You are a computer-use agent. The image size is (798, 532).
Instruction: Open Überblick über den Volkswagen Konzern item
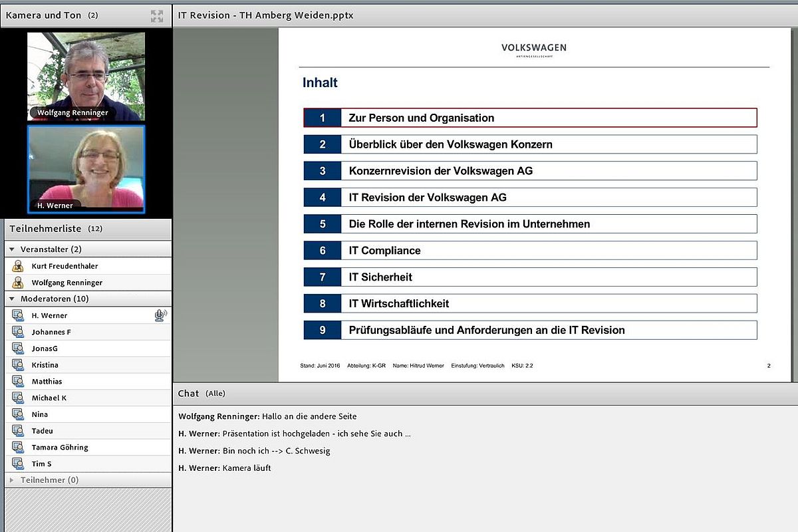click(x=530, y=144)
